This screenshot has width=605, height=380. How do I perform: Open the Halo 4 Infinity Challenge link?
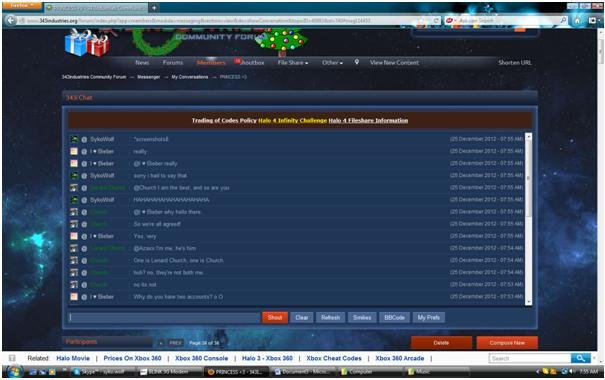coord(292,120)
